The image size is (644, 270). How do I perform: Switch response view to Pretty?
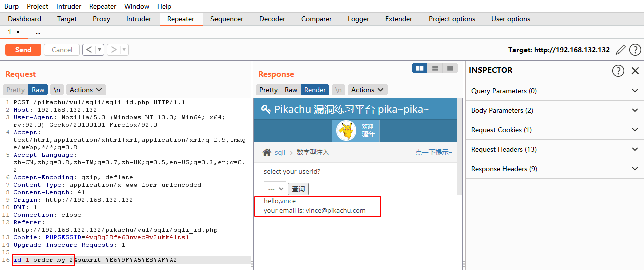(268, 90)
